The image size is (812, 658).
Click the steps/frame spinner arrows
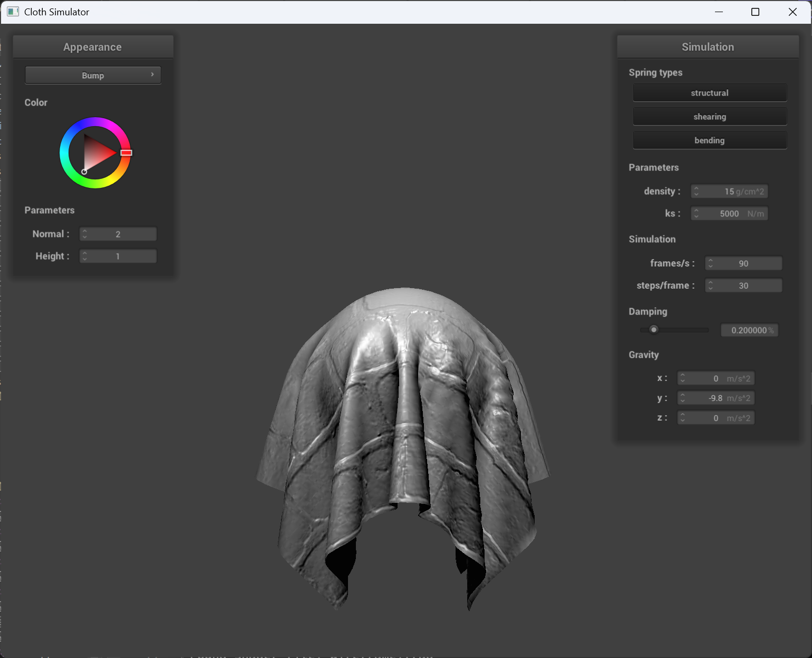(x=711, y=285)
